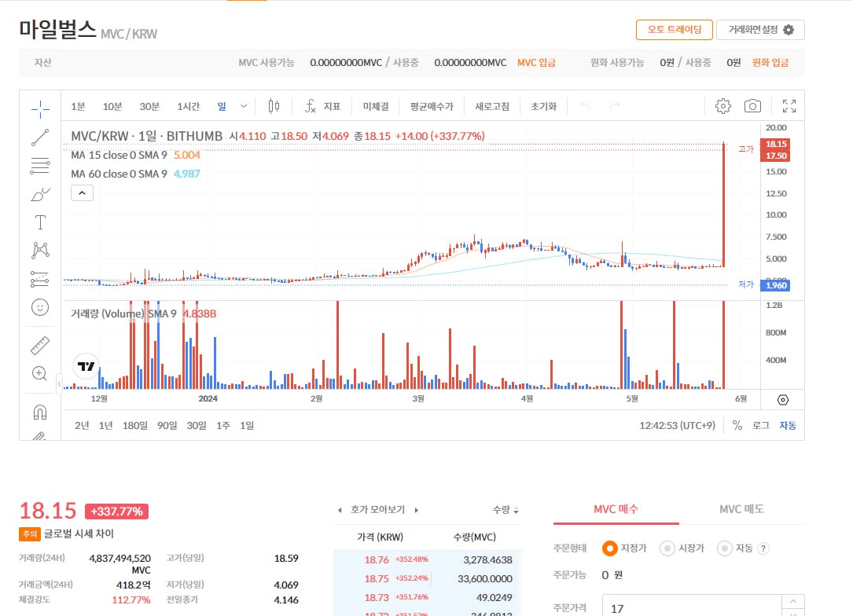Open the time interval dropdown arrow
Viewport: 853px width, 616px height.
(x=244, y=106)
